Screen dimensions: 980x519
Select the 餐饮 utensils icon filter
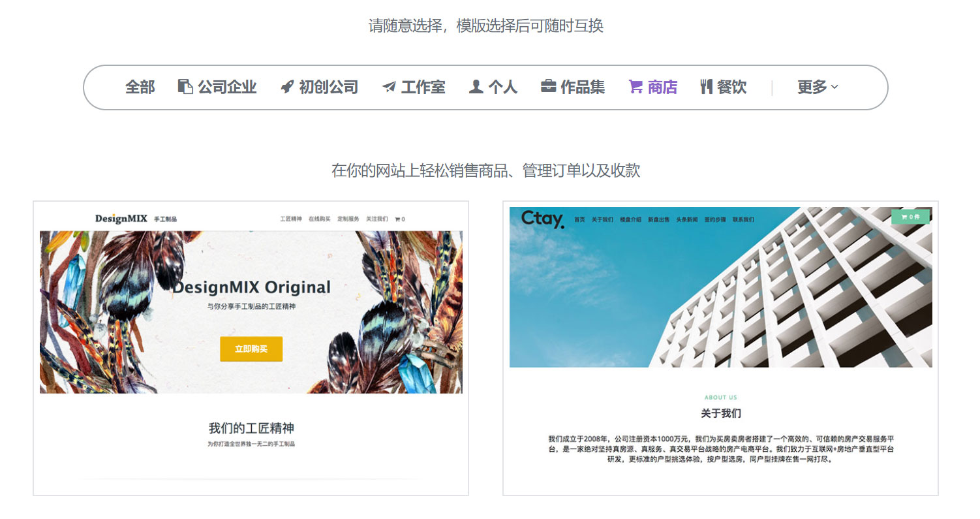707,86
